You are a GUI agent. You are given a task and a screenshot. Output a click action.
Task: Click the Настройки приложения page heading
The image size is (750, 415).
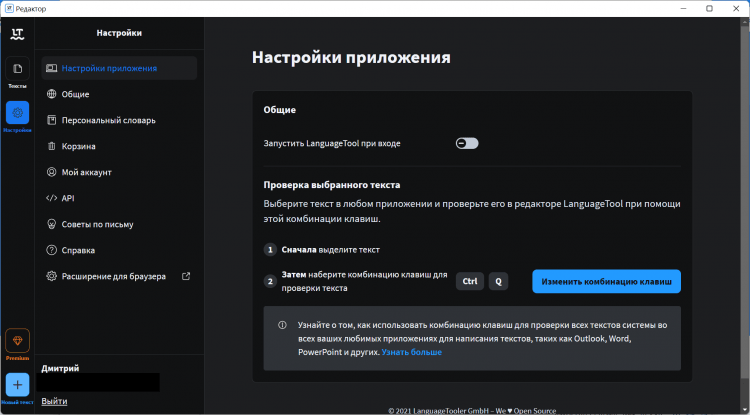point(351,57)
